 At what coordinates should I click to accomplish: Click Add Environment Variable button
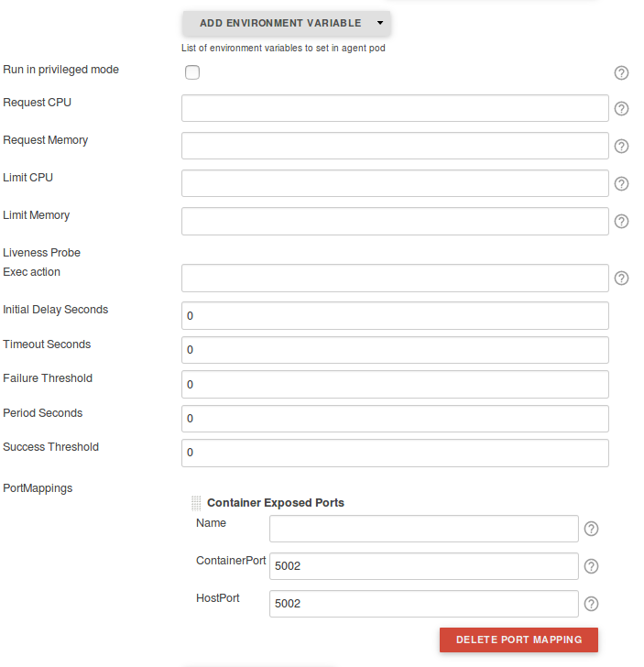[x=280, y=23]
